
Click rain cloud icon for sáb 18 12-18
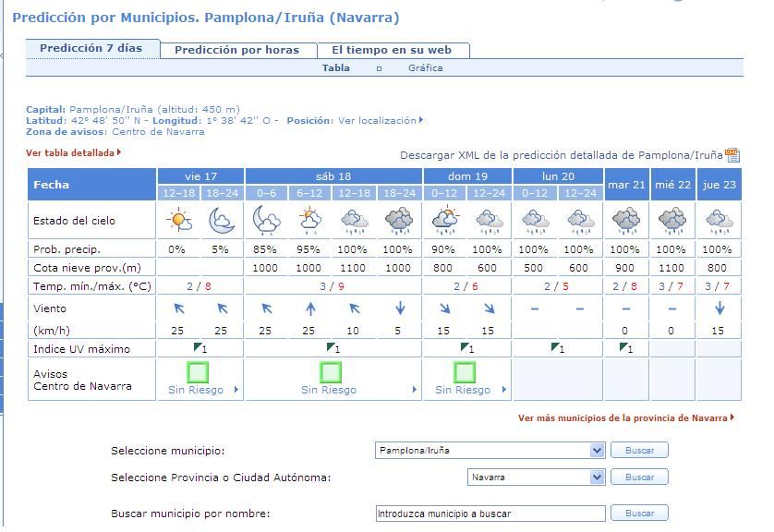pos(355,221)
